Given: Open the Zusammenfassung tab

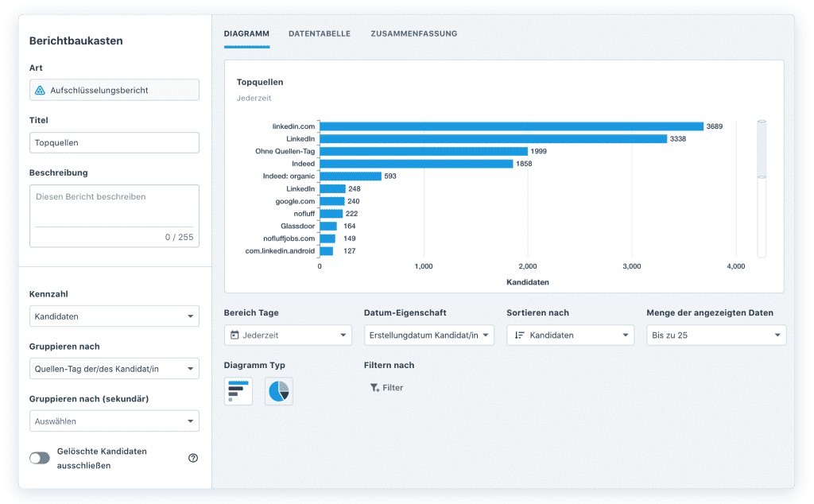Looking at the screenshot, I should pyautogui.click(x=413, y=34).
